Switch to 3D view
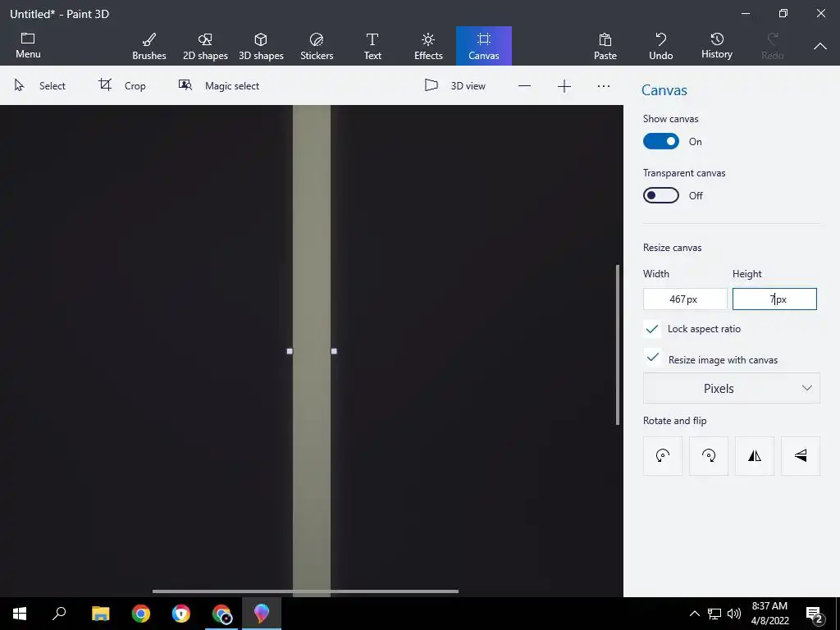The height and width of the screenshot is (630, 840). [454, 85]
